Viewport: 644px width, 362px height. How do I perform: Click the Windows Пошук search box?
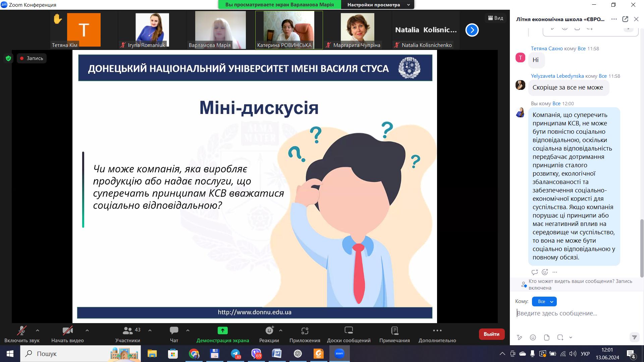[x=80, y=354]
